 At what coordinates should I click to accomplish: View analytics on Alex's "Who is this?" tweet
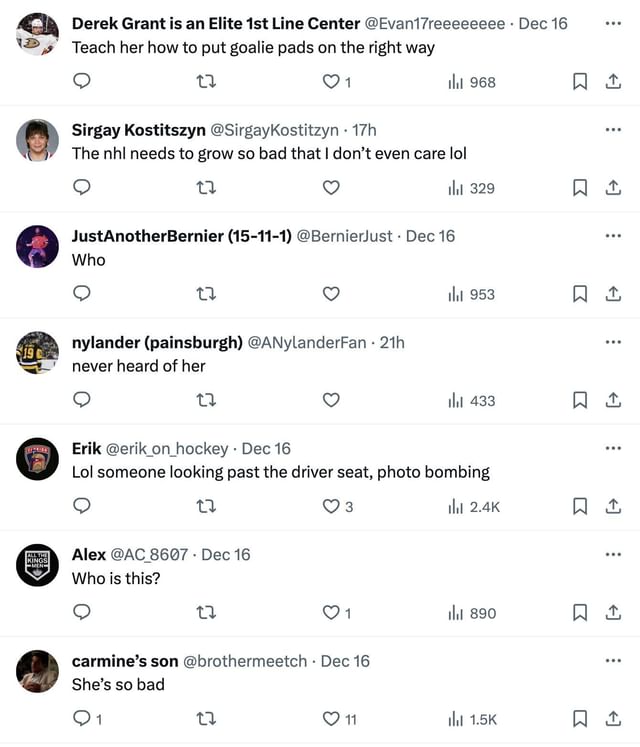click(472, 613)
